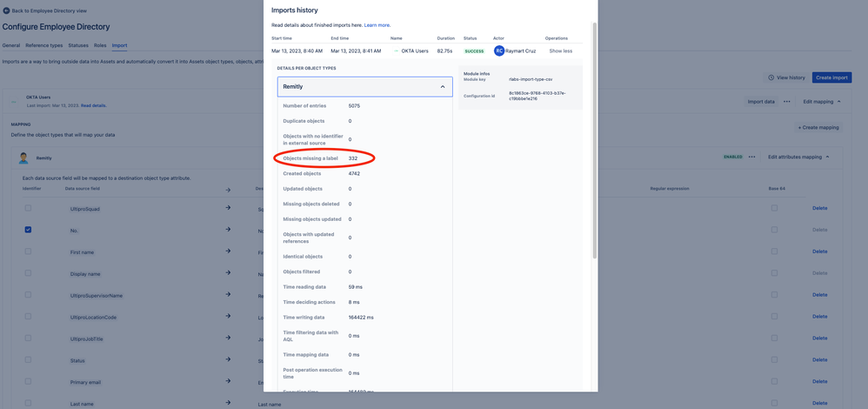This screenshot has height=409, width=868.
Task: Click the Remitly avatar icon in mapping
Action: point(23,158)
